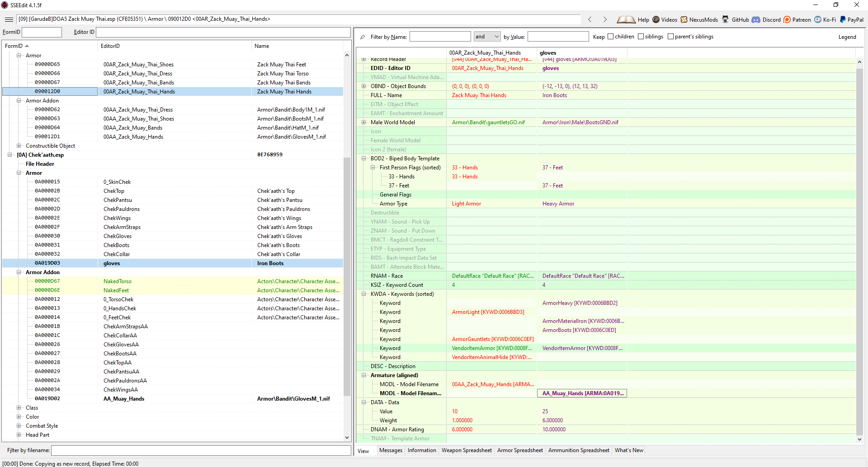The width and height of the screenshot is (868, 467).
Task: Open Discord link icon
Action: [756, 19]
